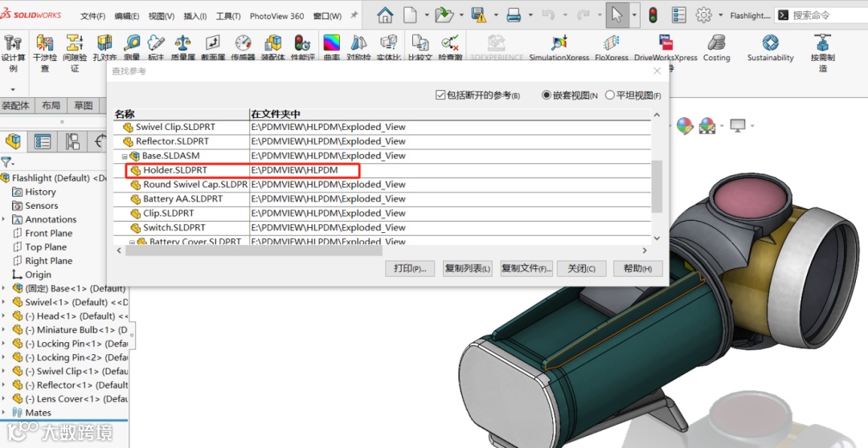Click the dialog horizontal scrollbar thumb
The image size is (868, 448).
(x=253, y=250)
